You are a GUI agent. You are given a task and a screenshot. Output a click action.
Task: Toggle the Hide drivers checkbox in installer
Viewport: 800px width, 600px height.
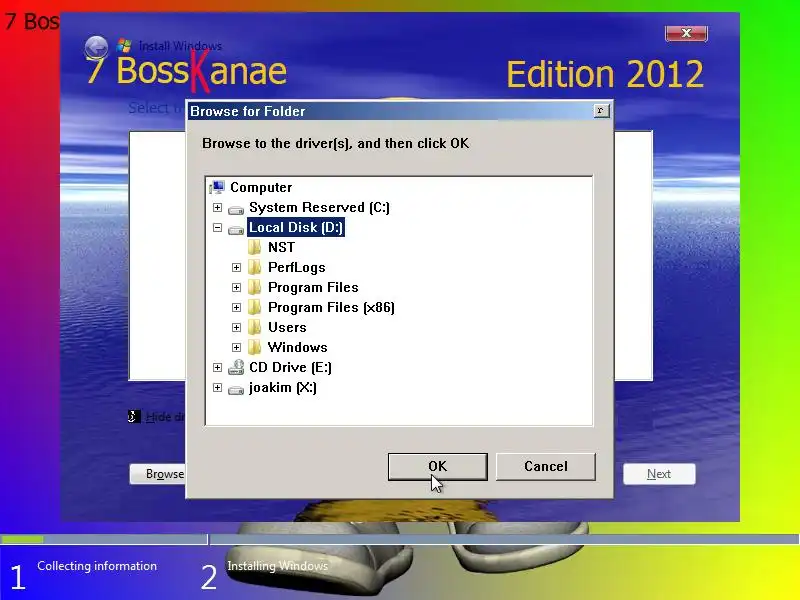pyautogui.click(x=134, y=417)
